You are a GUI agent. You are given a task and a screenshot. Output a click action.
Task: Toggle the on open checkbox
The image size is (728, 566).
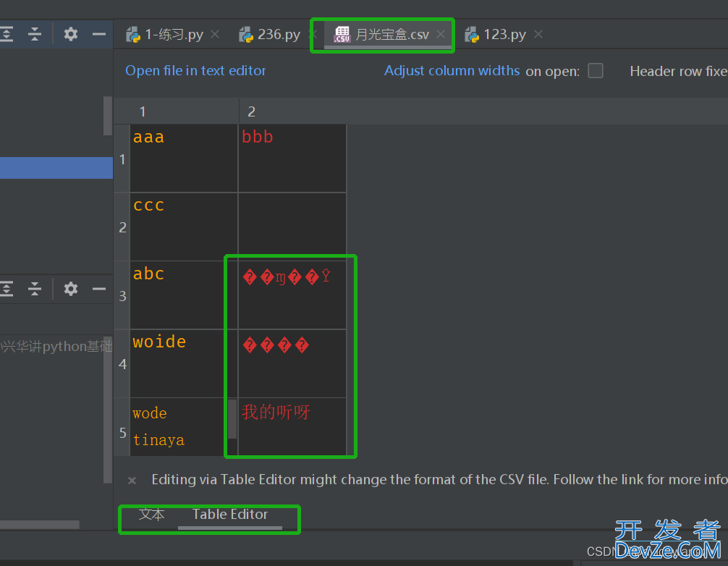click(596, 71)
